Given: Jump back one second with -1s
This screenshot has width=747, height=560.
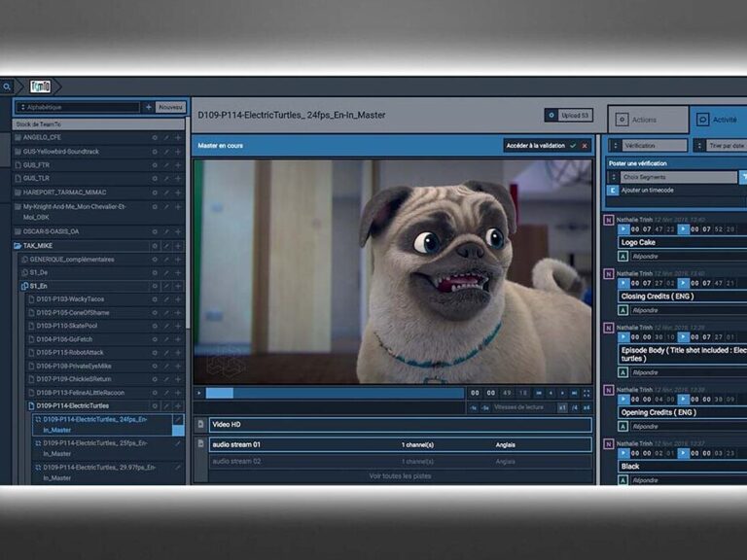Looking at the screenshot, I should pyautogui.click(x=473, y=408).
